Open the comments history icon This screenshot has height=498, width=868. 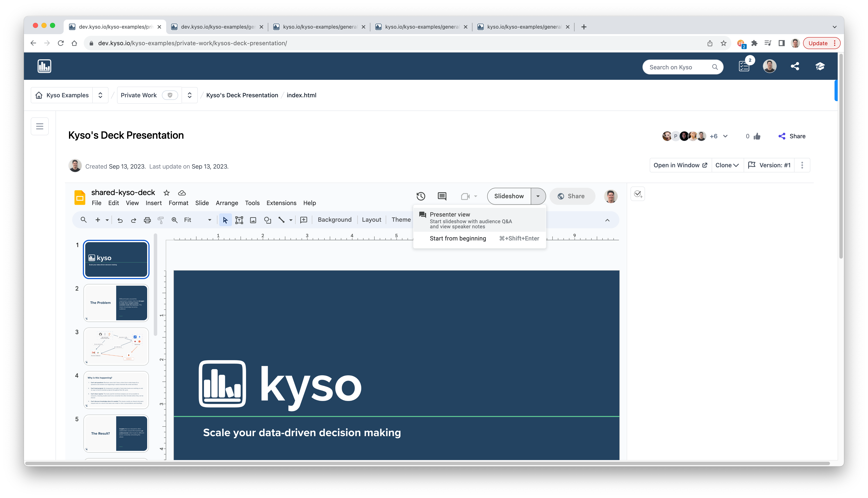click(x=442, y=196)
